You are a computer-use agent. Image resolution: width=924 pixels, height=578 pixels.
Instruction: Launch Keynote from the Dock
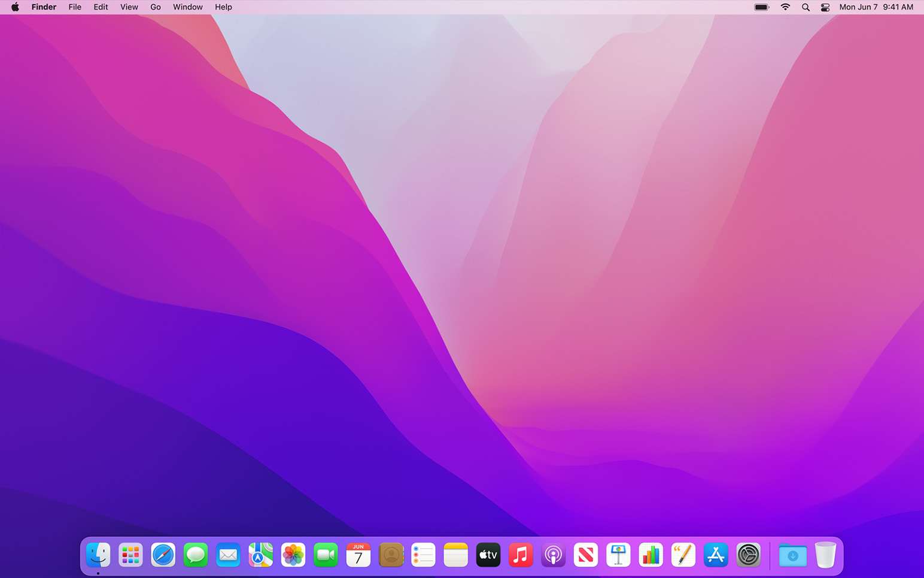coord(618,555)
